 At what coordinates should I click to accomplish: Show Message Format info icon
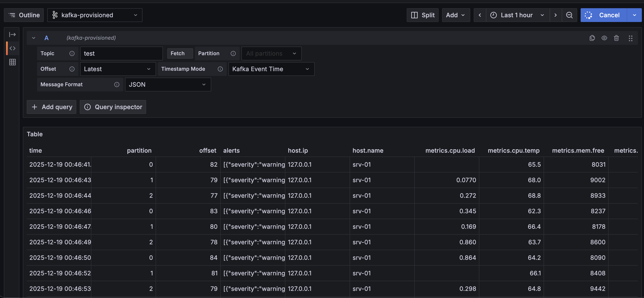tap(117, 84)
